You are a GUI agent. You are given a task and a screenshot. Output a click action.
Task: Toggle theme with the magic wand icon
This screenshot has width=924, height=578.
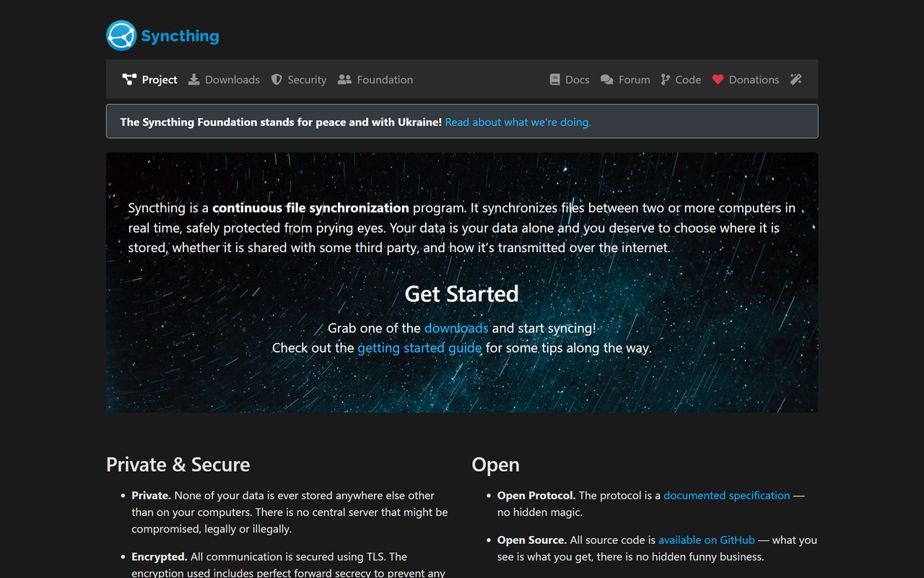[x=796, y=79]
